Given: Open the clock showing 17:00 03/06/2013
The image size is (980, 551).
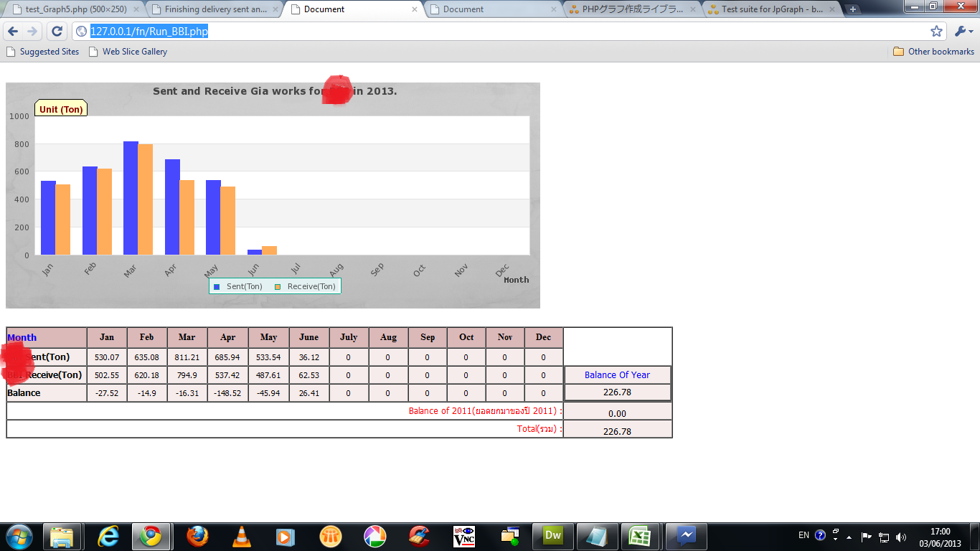Looking at the screenshot, I should 940,537.
